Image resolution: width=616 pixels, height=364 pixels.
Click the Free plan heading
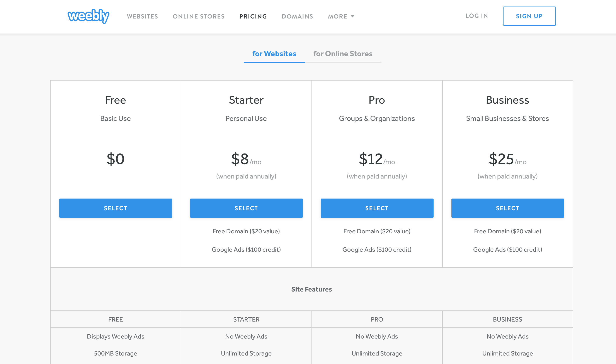click(116, 100)
